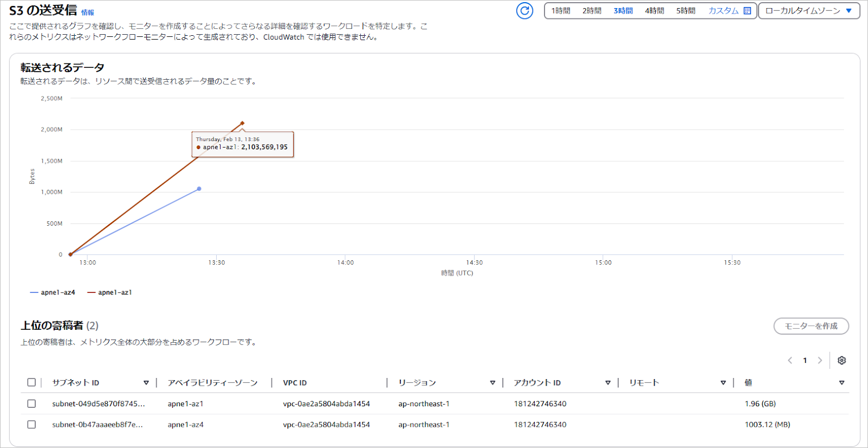Check the apne1-az4 subnet row checkbox
Screen dimensions: 868x448
[x=31, y=425]
